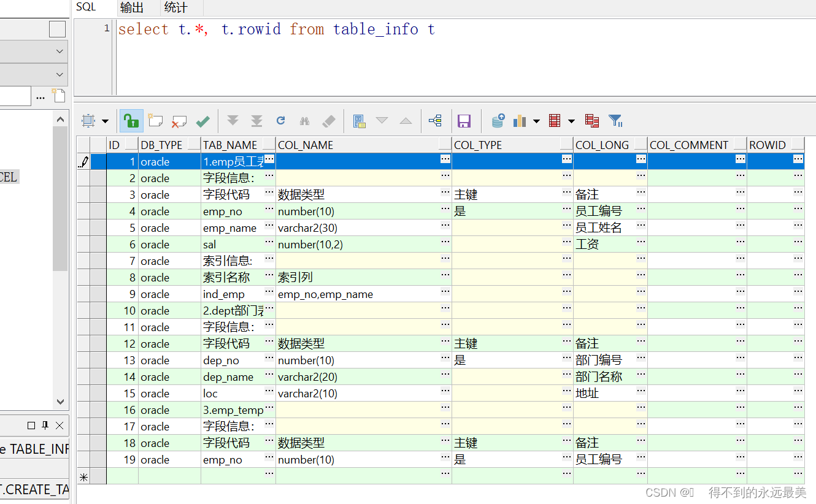Toggle the edit mode padlock
Screen dimensions: 816x504
pyautogui.click(x=131, y=121)
